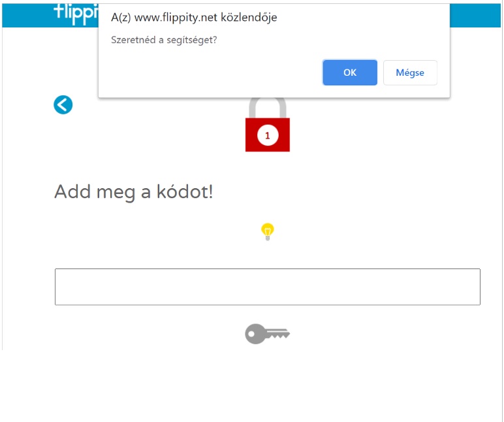Screen dimensions: 504x422
Task: Click the right end of the code input field
Action: (x=463, y=287)
